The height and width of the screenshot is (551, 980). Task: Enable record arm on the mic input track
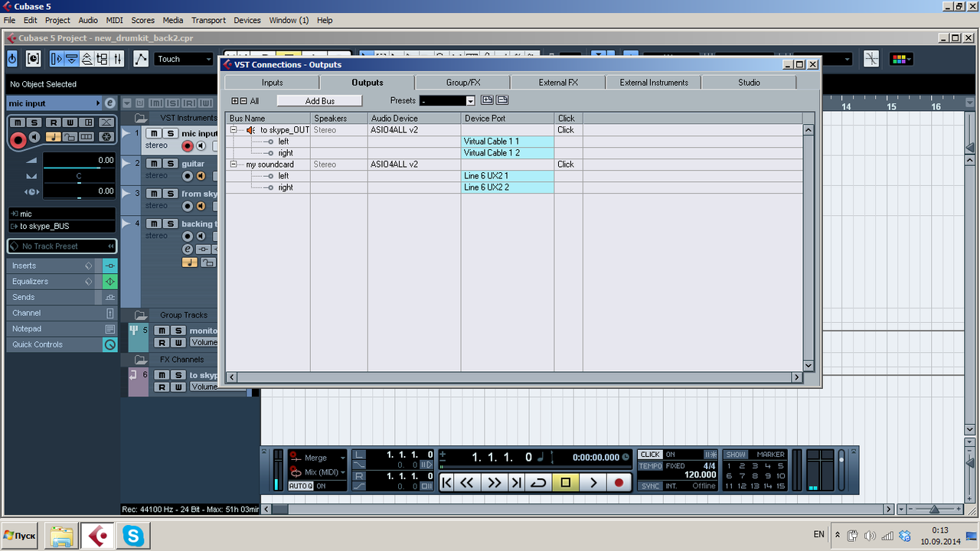187,146
